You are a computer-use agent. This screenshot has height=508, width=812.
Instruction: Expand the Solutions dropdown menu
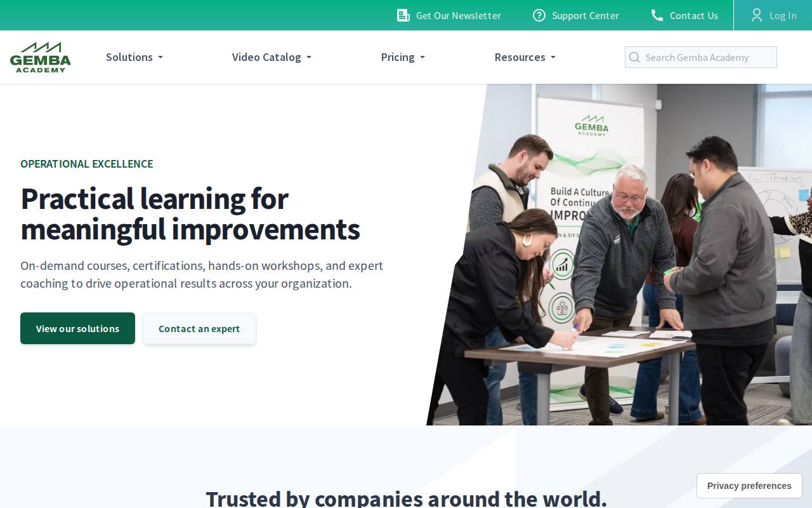coord(134,57)
